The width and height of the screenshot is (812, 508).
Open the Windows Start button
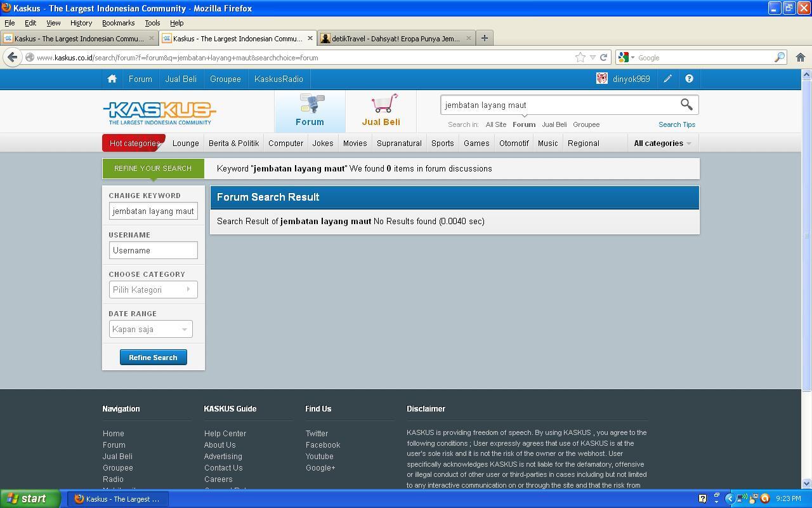click(30, 498)
